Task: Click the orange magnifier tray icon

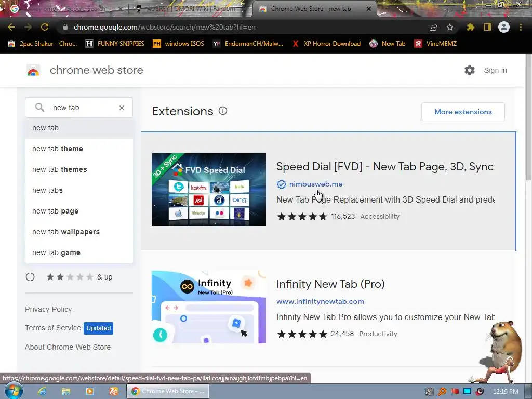Action: click(442, 392)
